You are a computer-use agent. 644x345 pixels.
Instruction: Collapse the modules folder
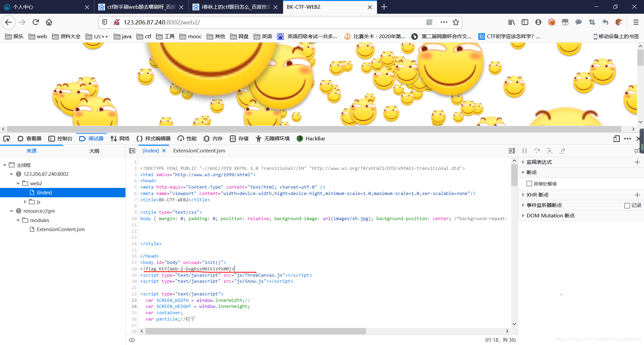pyautogui.click(x=18, y=220)
